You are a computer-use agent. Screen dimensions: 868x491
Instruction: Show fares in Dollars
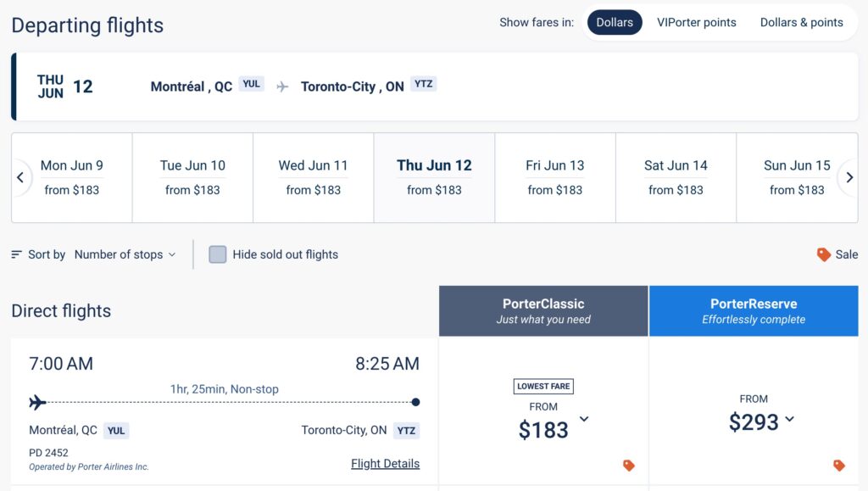click(x=615, y=23)
